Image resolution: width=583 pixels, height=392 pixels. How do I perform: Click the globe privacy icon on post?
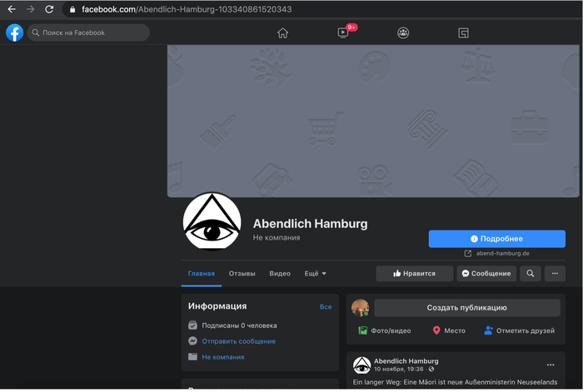tap(431, 370)
